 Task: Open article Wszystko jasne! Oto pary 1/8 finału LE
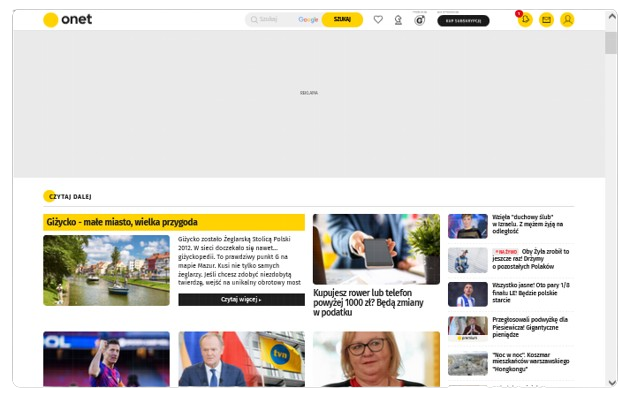(531, 293)
